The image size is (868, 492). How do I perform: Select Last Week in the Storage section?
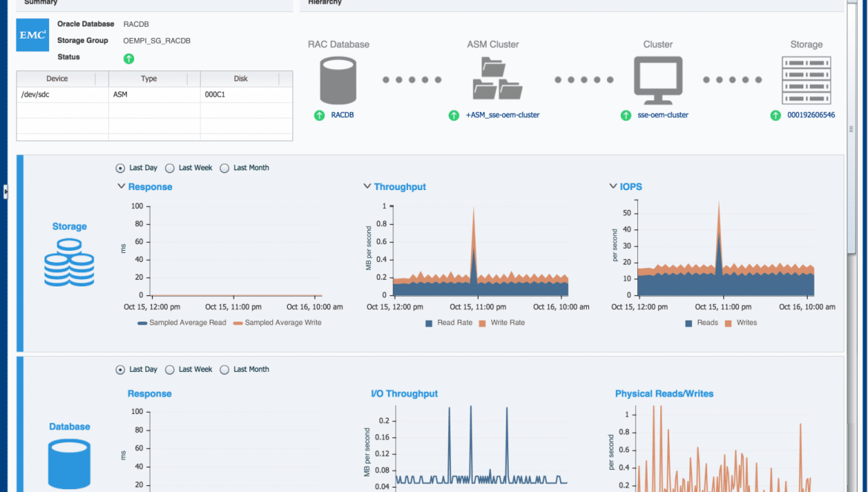point(170,168)
